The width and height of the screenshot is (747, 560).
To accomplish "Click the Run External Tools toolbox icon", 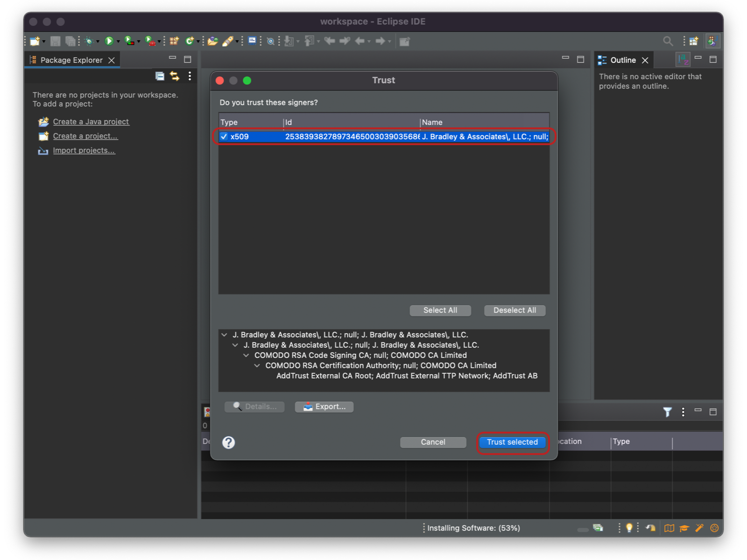I will [x=150, y=41].
